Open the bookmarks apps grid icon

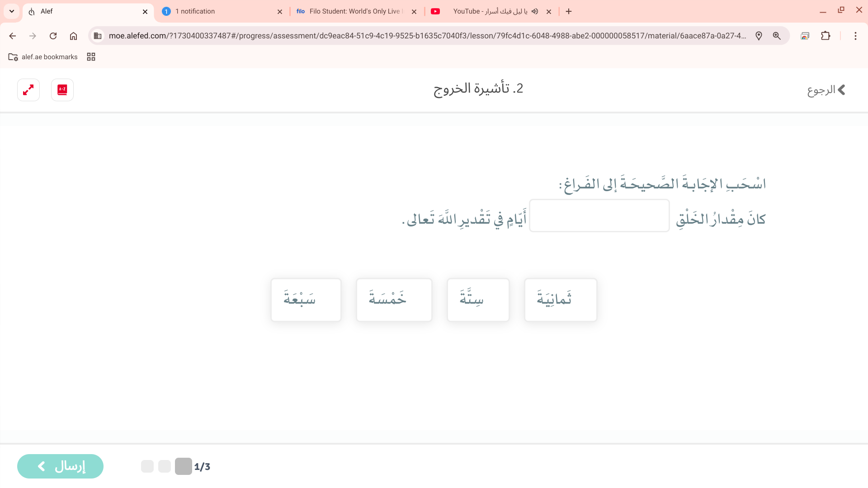pyautogui.click(x=91, y=57)
